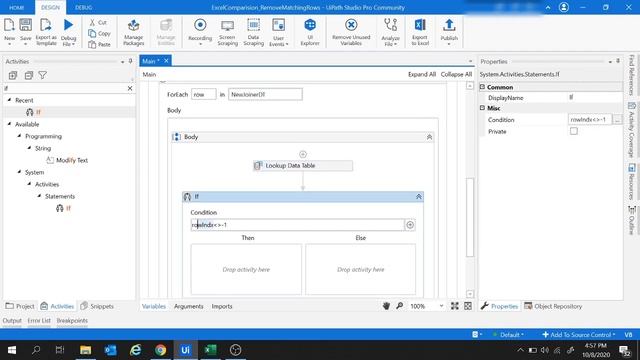Viewport: 640px width, 360px height.
Task: Open Manage Packages
Action: (x=133, y=32)
